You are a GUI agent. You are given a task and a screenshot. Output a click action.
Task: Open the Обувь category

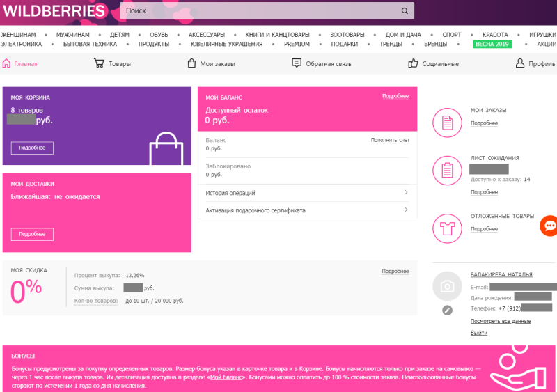coord(159,35)
